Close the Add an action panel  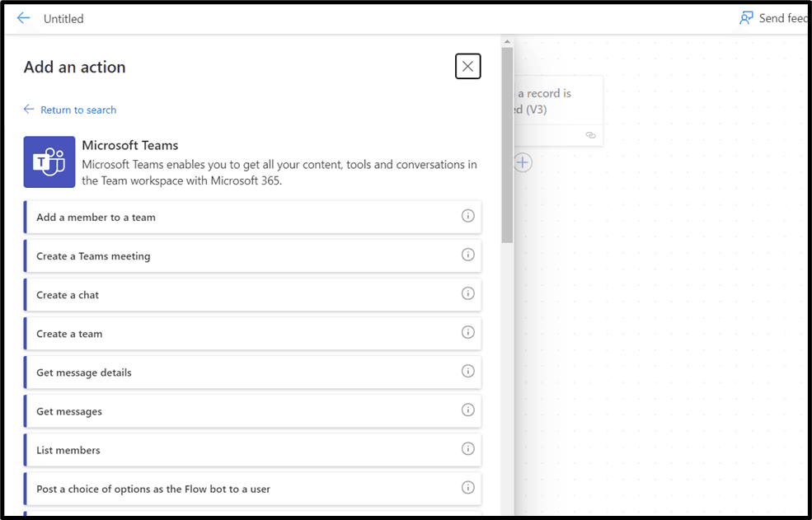pos(467,67)
